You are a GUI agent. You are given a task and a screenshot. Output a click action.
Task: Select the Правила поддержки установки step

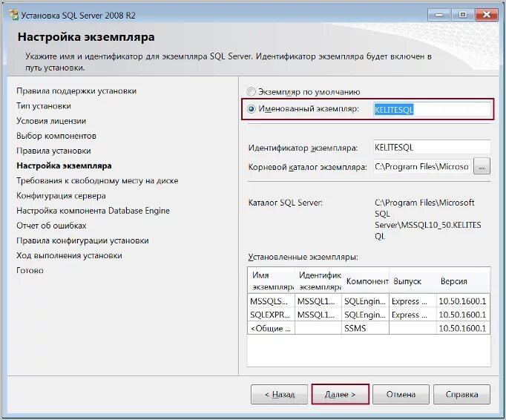point(76,91)
